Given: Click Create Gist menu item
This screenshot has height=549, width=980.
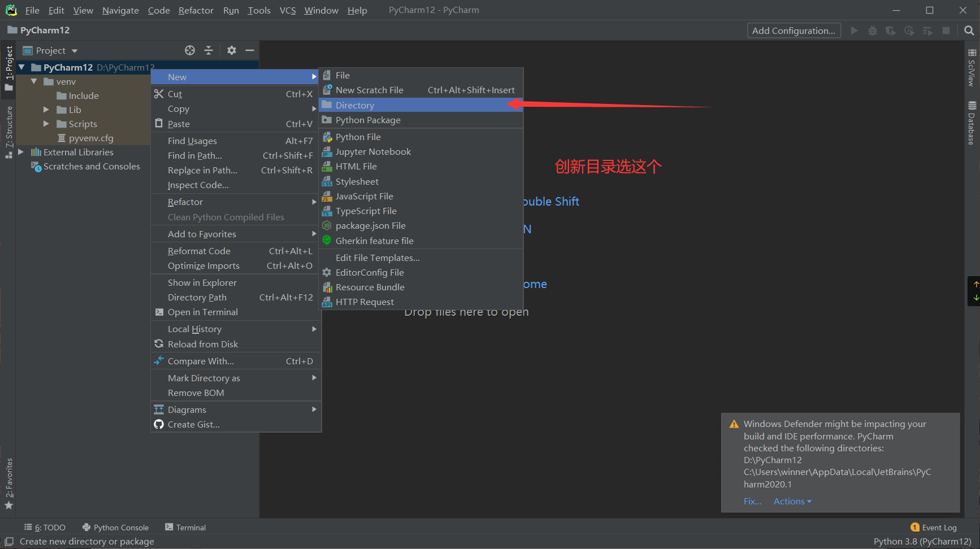Looking at the screenshot, I should tap(236, 425).
